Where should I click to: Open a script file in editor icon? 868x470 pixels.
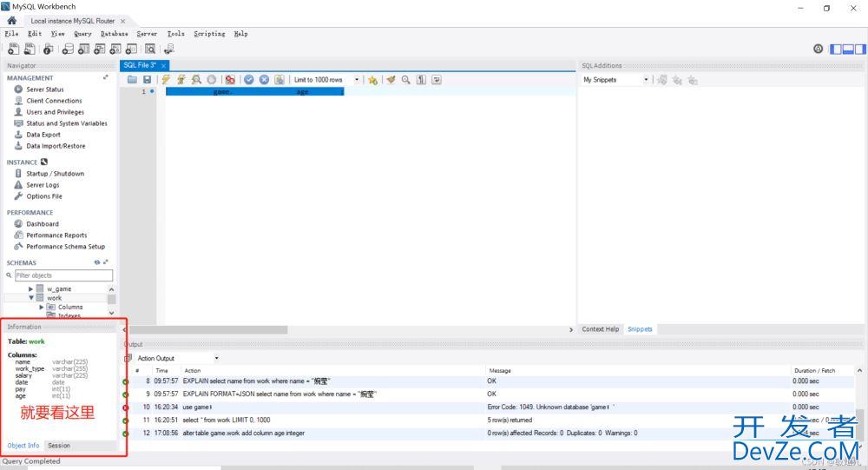point(132,80)
